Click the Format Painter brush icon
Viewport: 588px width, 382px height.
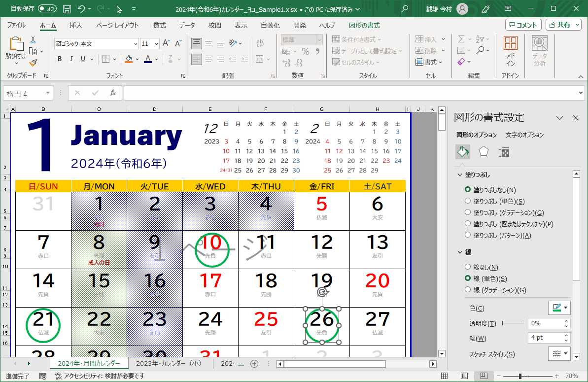point(33,63)
